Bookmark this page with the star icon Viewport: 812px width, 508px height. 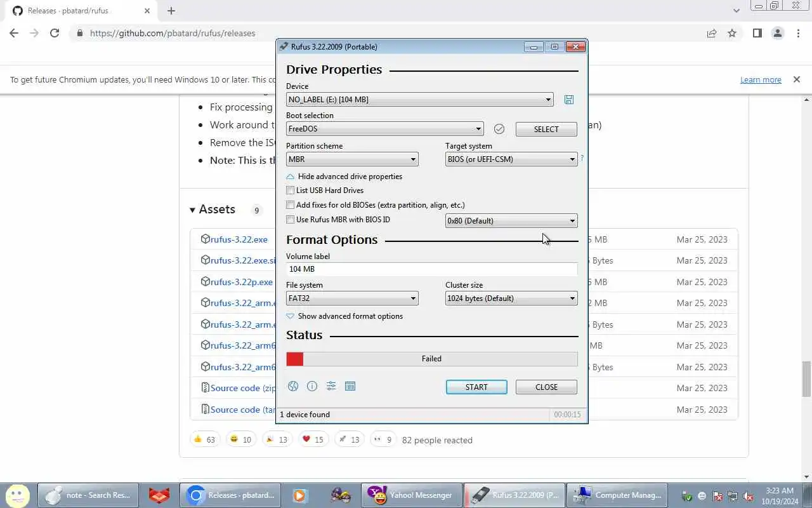(x=732, y=33)
